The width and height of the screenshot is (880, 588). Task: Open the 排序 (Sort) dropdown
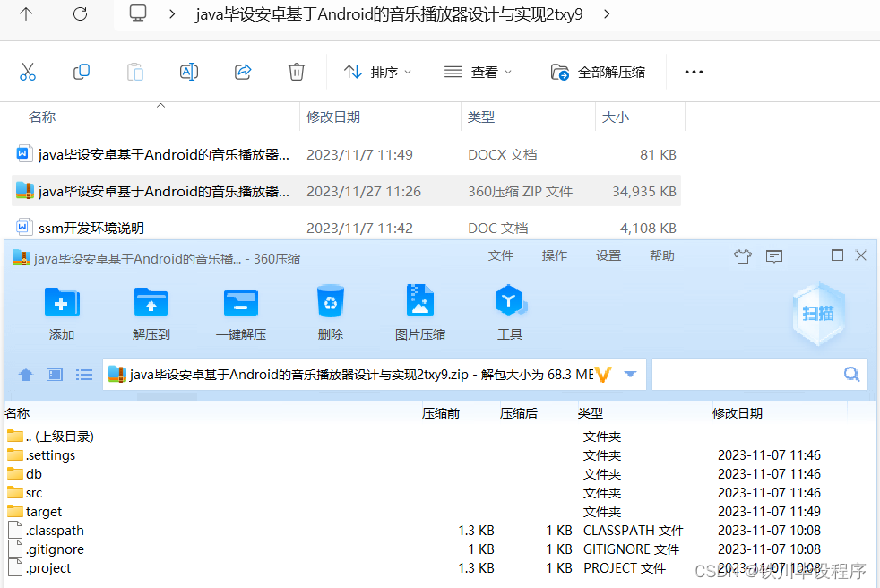pyautogui.click(x=378, y=73)
